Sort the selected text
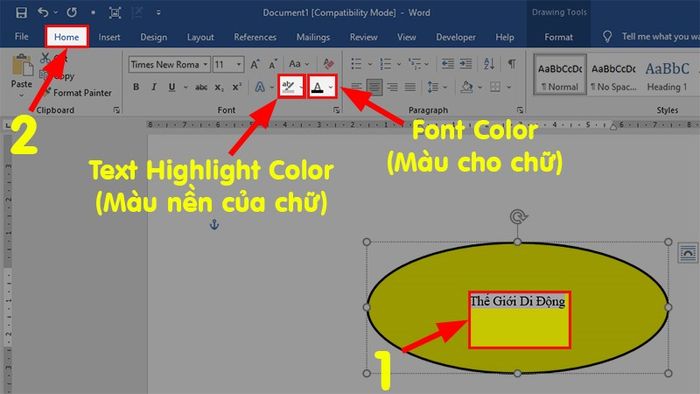This screenshot has width=700, height=394. click(489, 64)
